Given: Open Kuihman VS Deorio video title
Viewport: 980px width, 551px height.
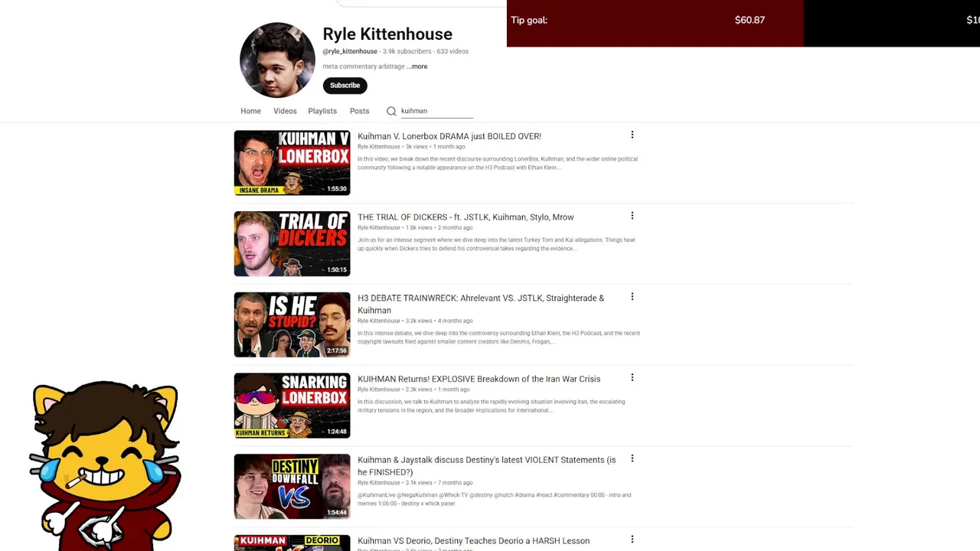Looking at the screenshot, I should pyautogui.click(x=473, y=541).
